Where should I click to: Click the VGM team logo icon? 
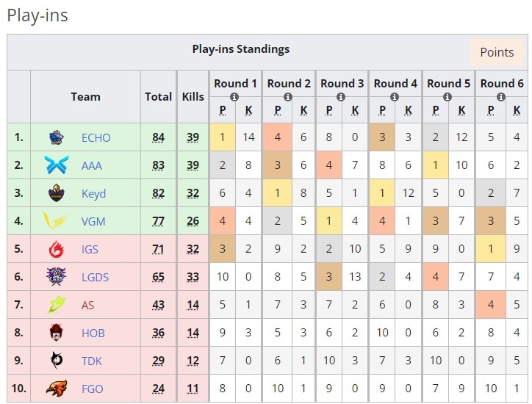point(57,221)
